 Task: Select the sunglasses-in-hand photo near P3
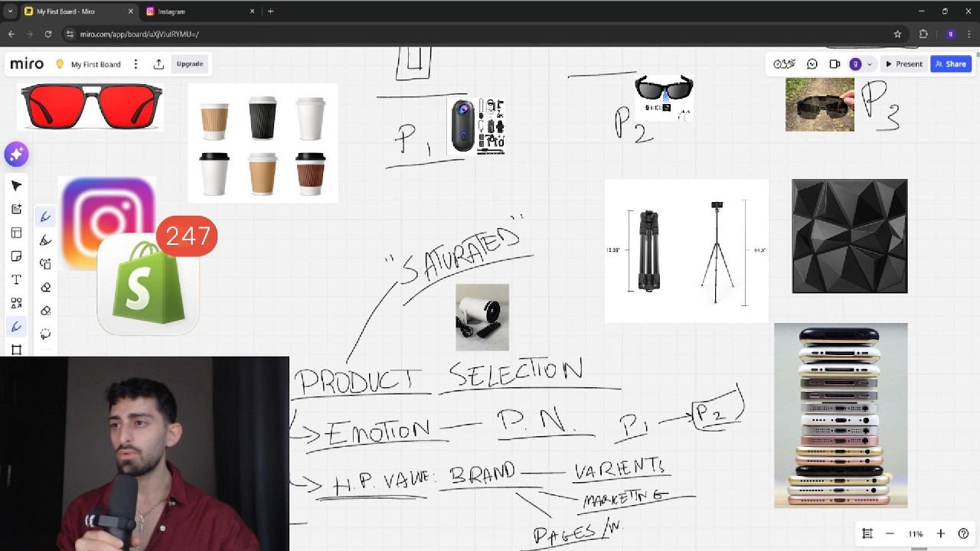820,104
